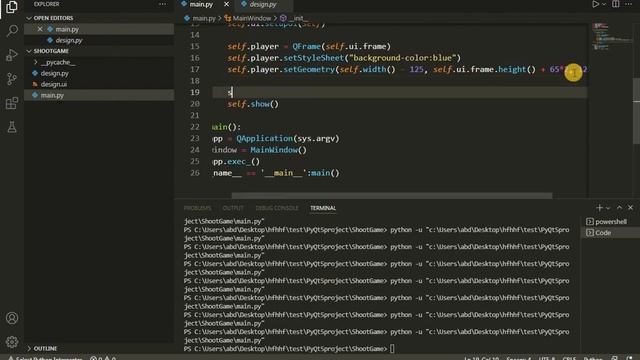Open design.py in SHOOTGAME folder
640x360 pixels.
coord(99,73)
